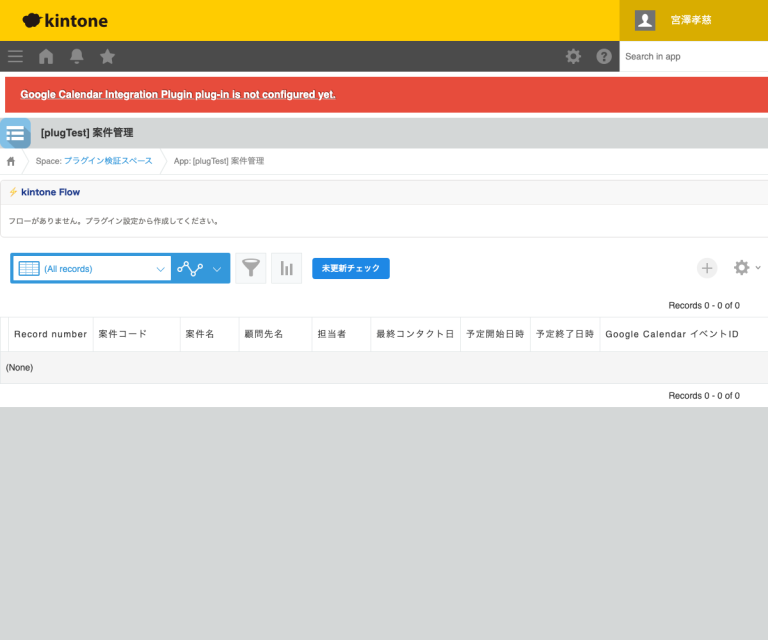Add a new record with plus icon
This screenshot has height=640, width=768.
pos(707,268)
